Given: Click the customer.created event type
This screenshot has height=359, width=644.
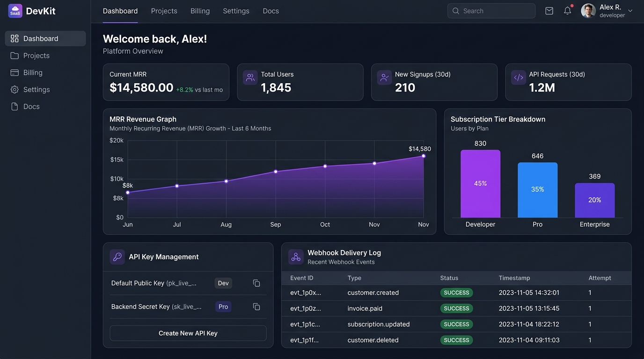Looking at the screenshot, I should 373,293.
